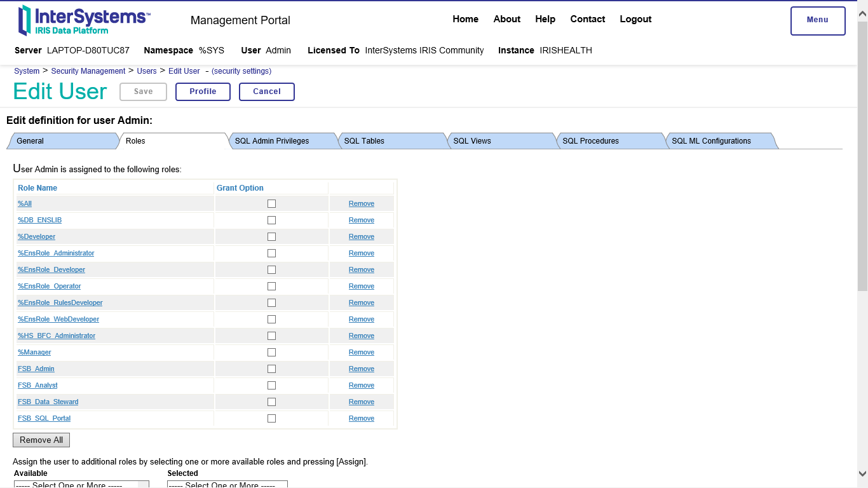Open the user Profile button
Screen dimensions: 868x488
tap(203, 91)
